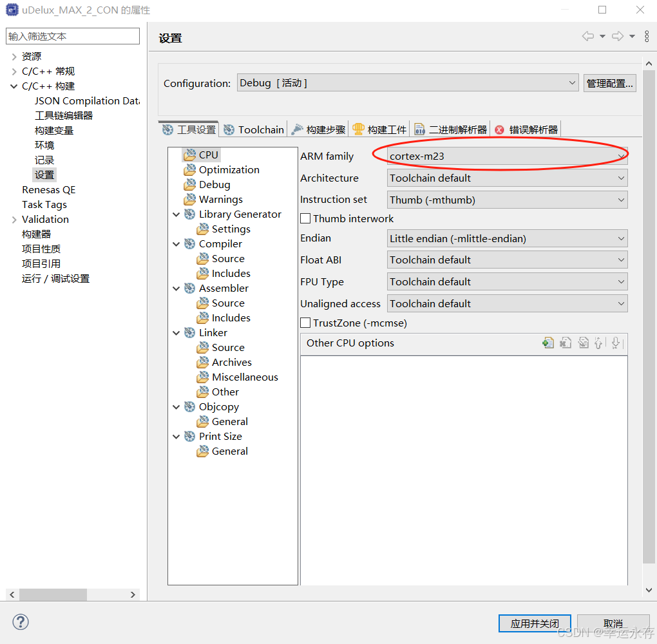The image size is (657, 644).
Task: Click the 管理配置... button
Action: [x=609, y=83]
